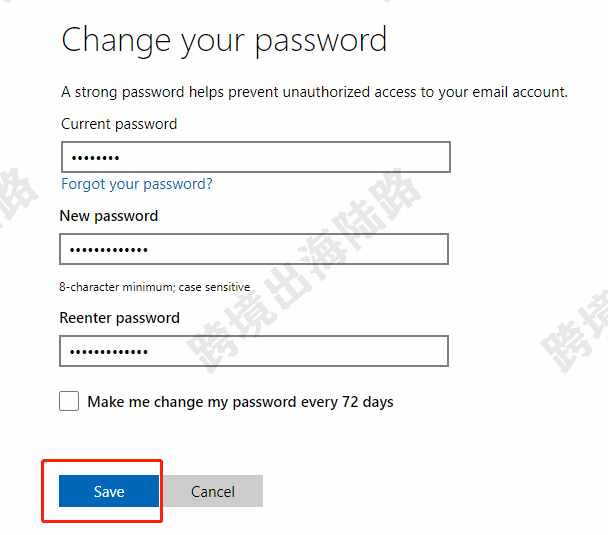Click the '72 days' text beside checkbox
The height and width of the screenshot is (535, 608).
pyautogui.click(x=368, y=402)
